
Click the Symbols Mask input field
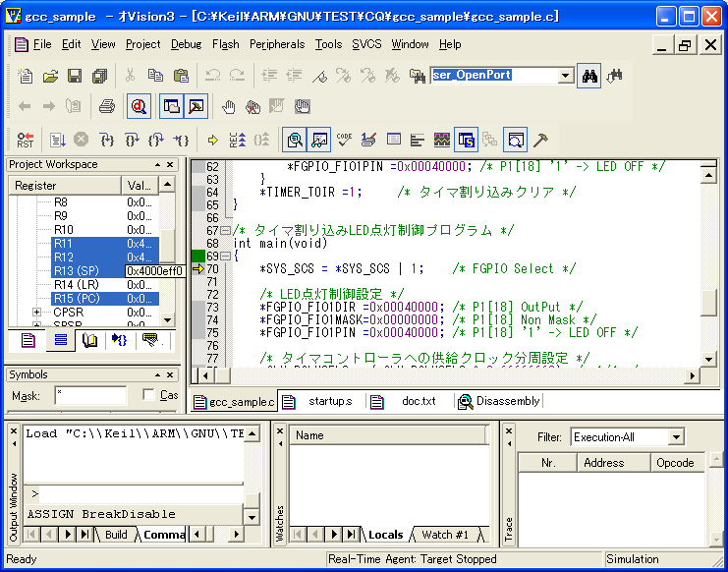(91, 395)
